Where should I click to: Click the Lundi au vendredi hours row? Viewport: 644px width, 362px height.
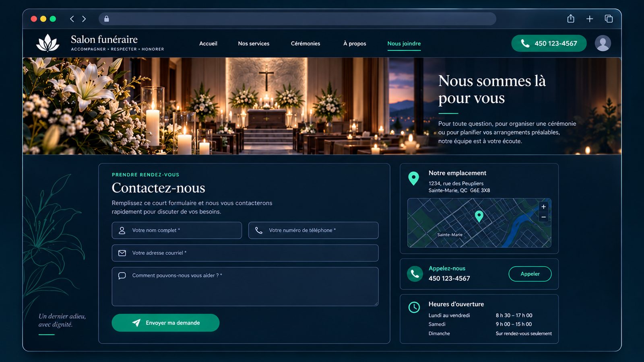coord(481,315)
